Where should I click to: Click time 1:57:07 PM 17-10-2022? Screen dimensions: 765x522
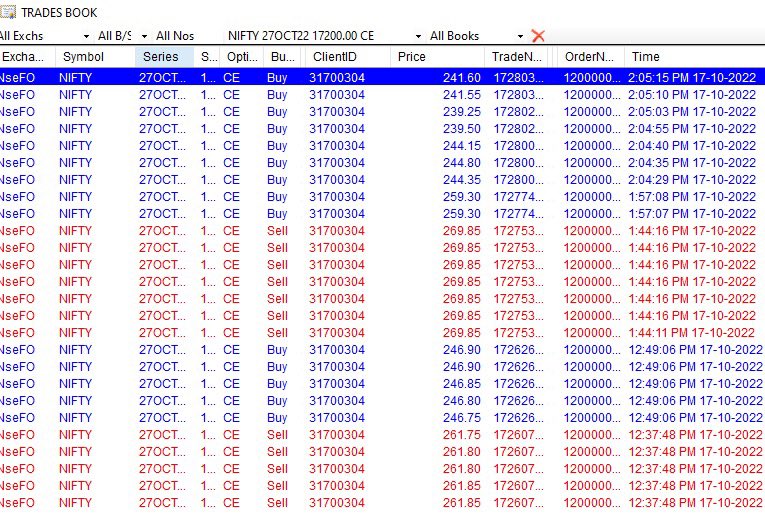point(692,214)
